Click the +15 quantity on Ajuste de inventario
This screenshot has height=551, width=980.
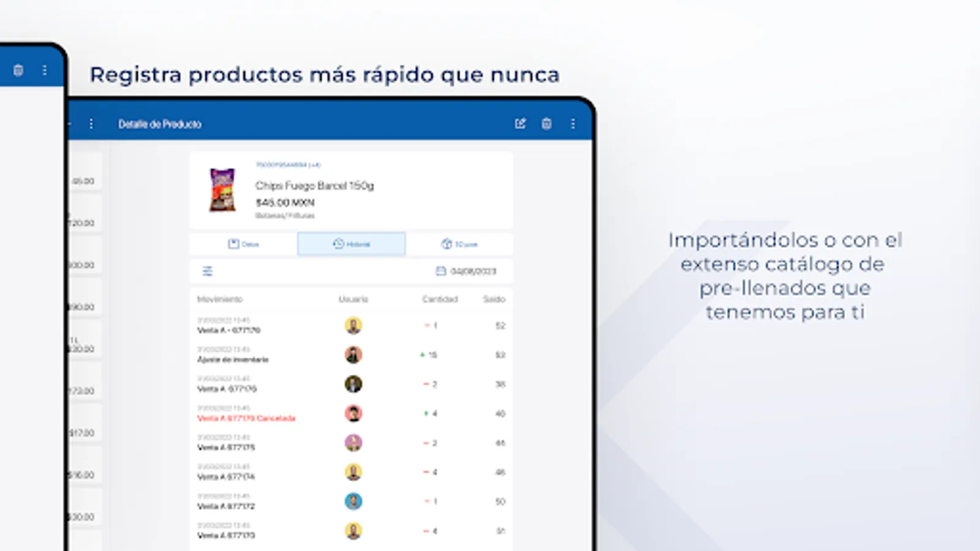pos(429,355)
